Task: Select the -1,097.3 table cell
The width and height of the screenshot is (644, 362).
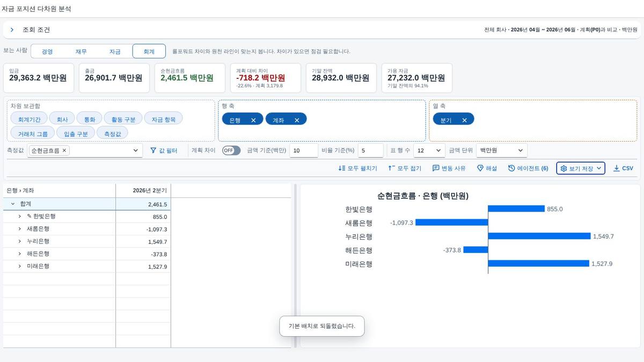Action: click(143, 229)
